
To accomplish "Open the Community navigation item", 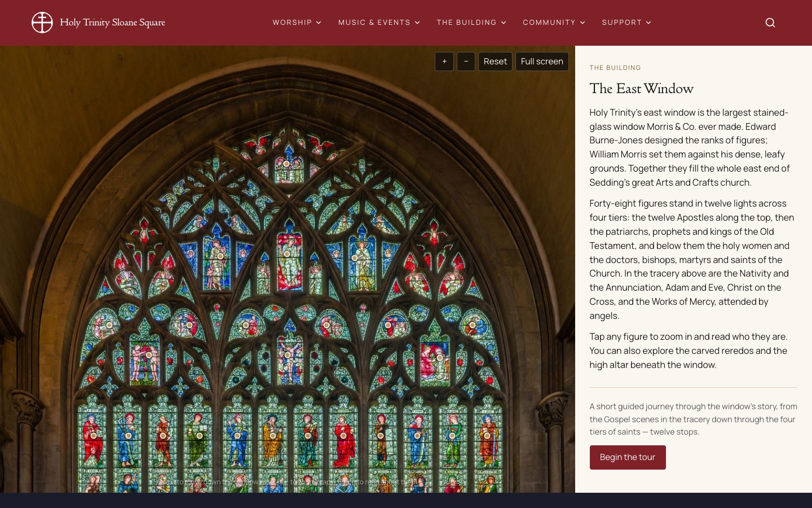I will (549, 23).
